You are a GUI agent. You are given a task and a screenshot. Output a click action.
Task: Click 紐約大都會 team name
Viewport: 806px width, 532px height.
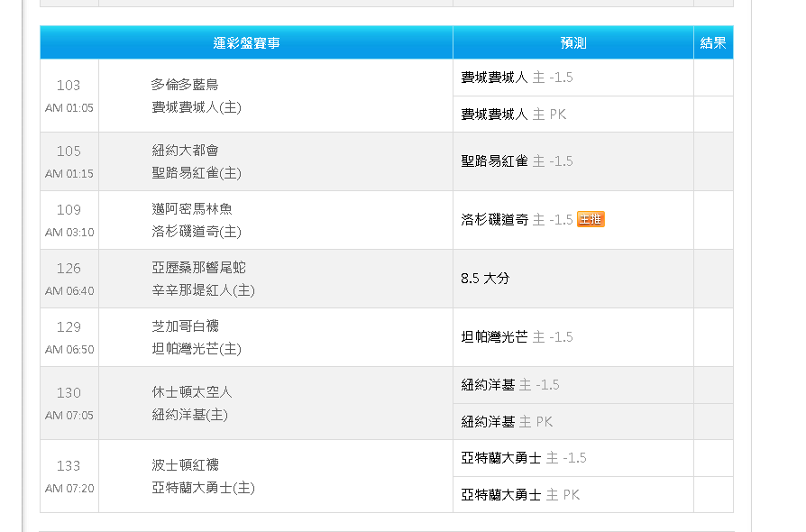tap(185, 151)
